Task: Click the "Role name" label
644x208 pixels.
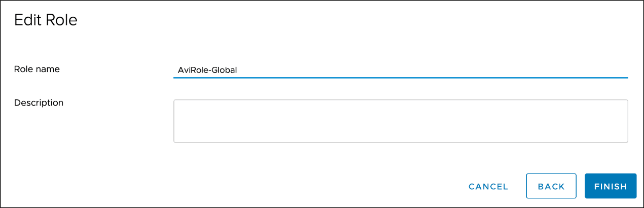Action: [37, 69]
